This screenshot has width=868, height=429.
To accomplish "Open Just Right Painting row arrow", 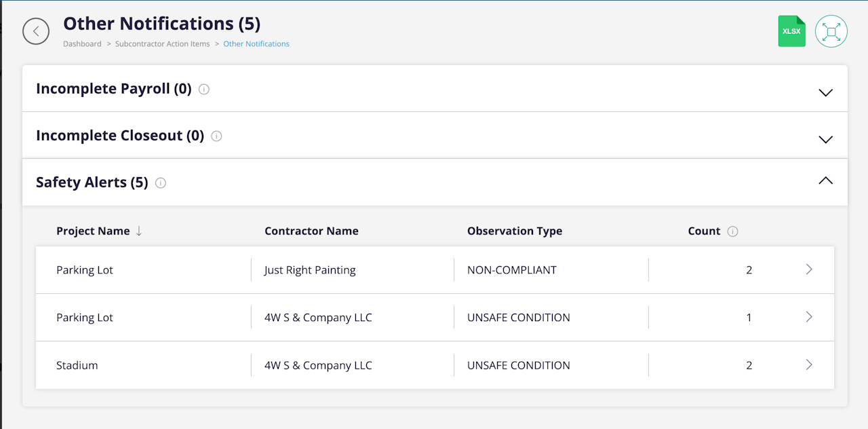I will [809, 269].
